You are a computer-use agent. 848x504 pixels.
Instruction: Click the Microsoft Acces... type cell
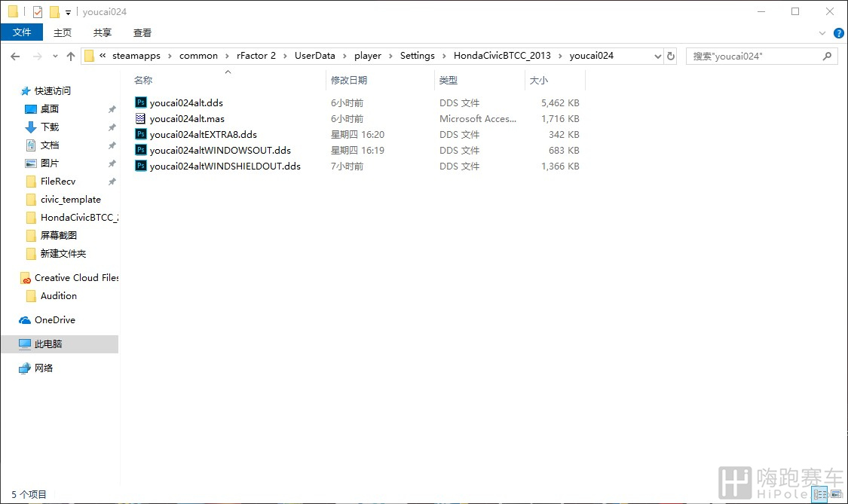coord(478,118)
